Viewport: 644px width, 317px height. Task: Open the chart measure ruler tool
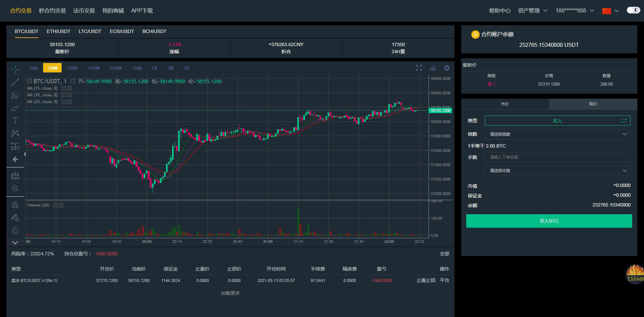(15, 176)
